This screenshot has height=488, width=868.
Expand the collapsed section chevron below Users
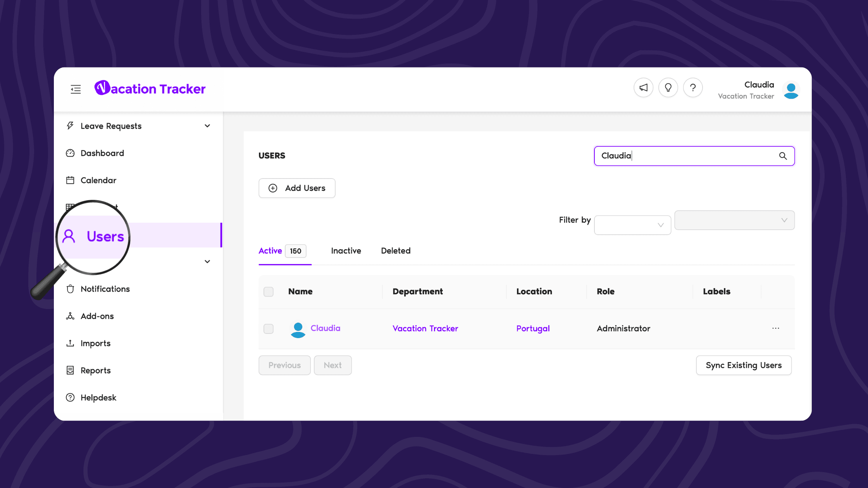(207, 261)
